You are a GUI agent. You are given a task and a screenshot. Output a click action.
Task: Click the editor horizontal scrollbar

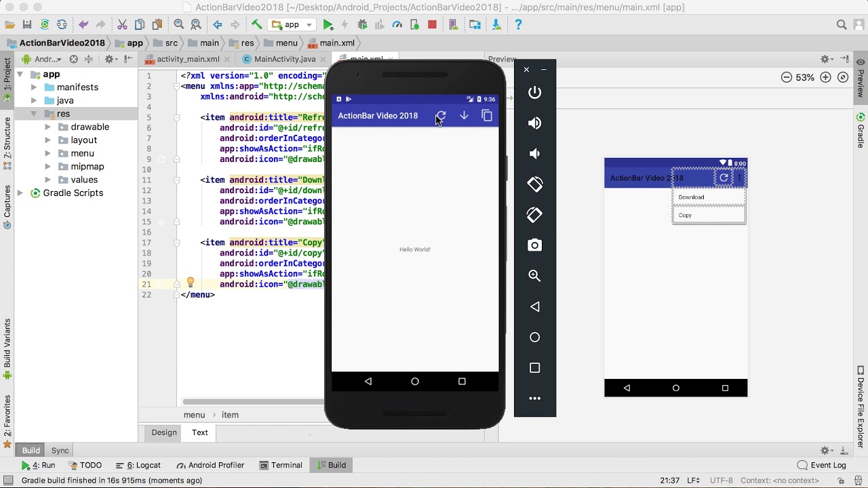[254, 402]
